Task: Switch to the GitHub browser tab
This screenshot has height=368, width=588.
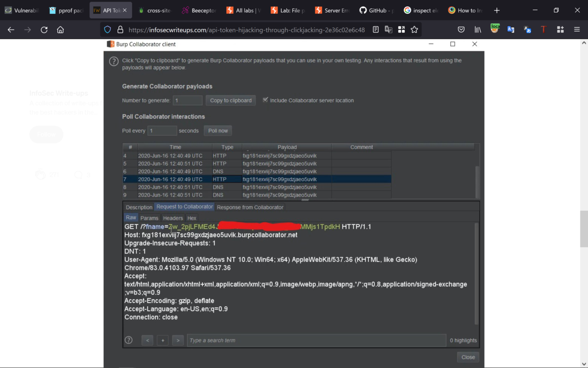Action: [x=376, y=10]
